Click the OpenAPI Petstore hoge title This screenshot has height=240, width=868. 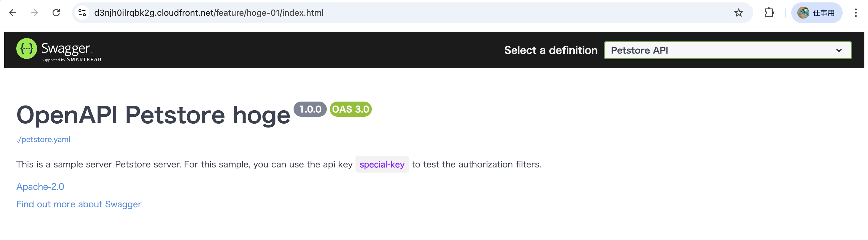tap(153, 115)
